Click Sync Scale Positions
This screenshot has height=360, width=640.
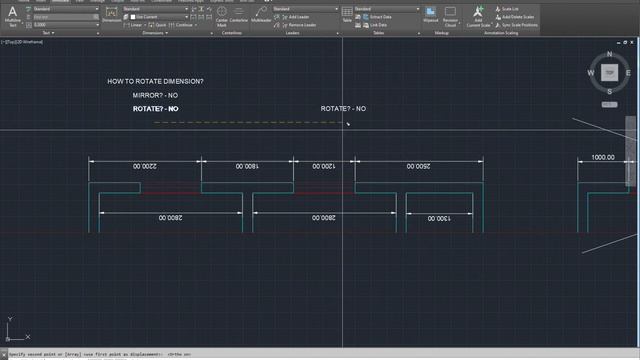tap(516, 25)
